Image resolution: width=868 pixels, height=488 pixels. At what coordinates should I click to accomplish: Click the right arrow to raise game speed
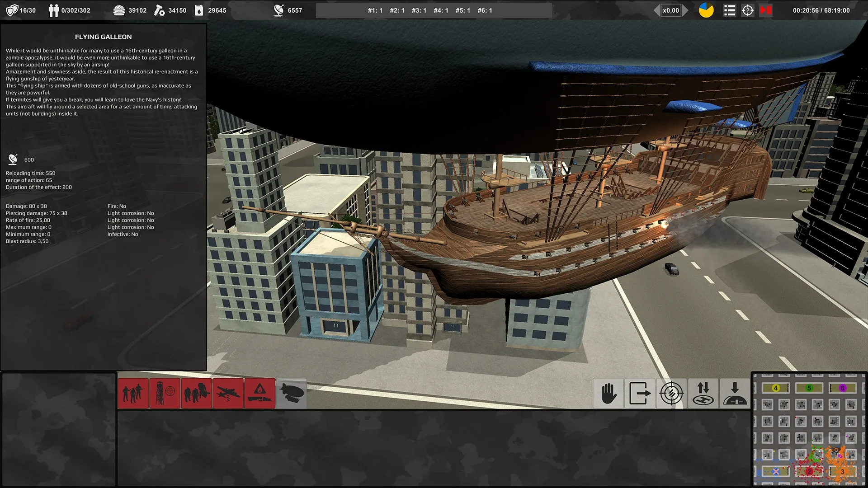pyautogui.click(x=685, y=9)
